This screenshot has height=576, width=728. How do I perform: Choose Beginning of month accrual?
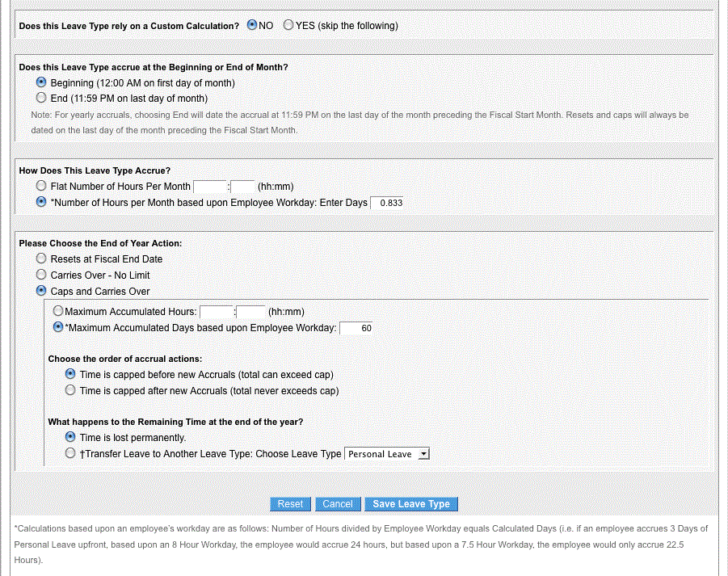click(x=41, y=82)
